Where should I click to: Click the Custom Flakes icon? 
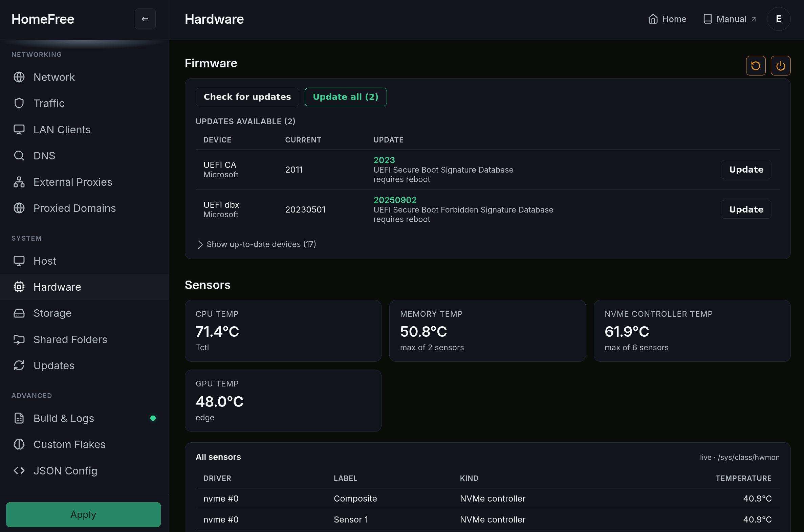pyautogui.click(x=19, y=444)
